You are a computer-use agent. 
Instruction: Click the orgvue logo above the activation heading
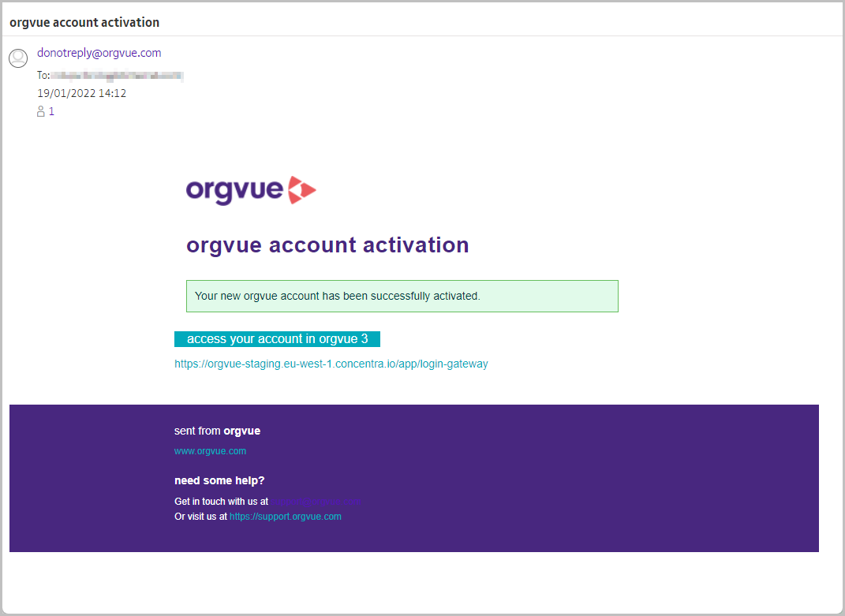pyautogui.click(x=251, y=190)
